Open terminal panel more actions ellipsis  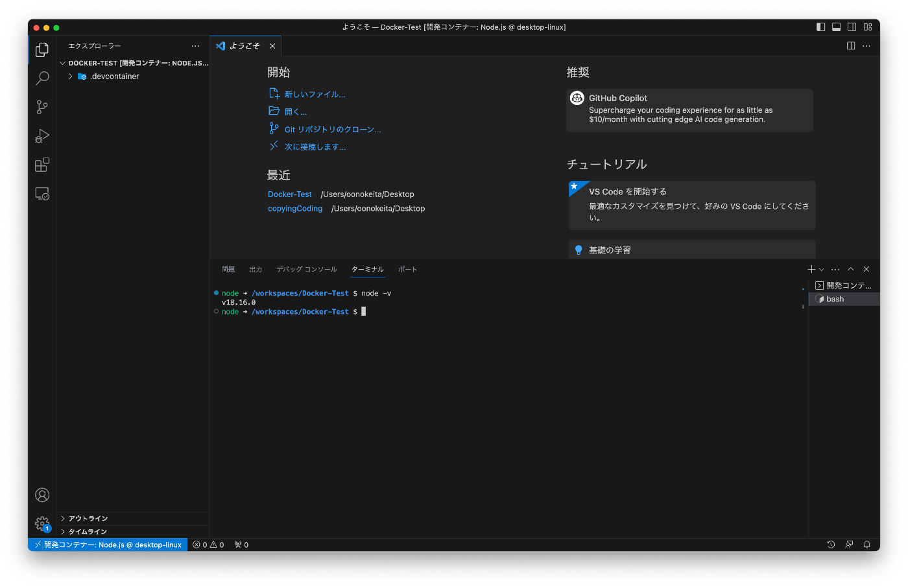(835, 269)
